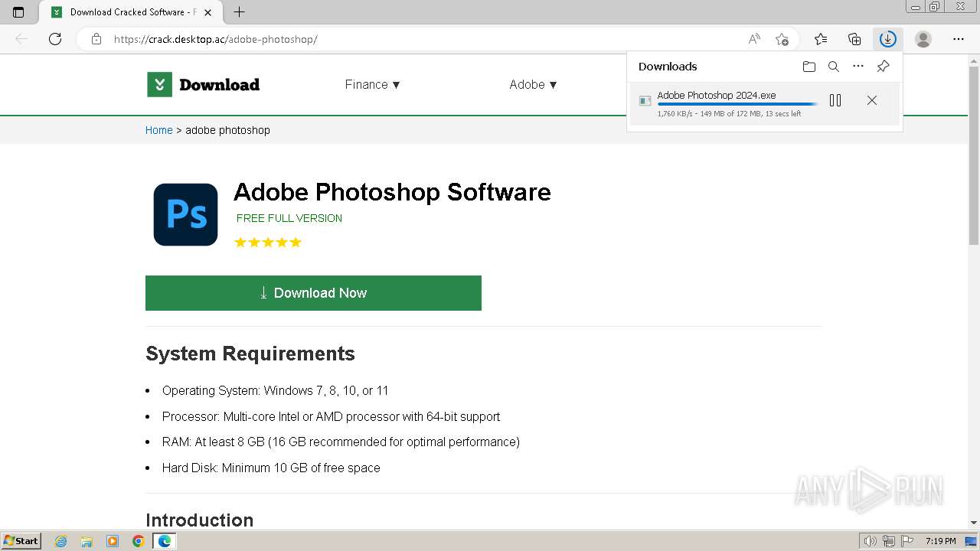Screen dimensions: 980x551
Task: Open Windows Media Player taskbar icon
Action: point(113,541)
